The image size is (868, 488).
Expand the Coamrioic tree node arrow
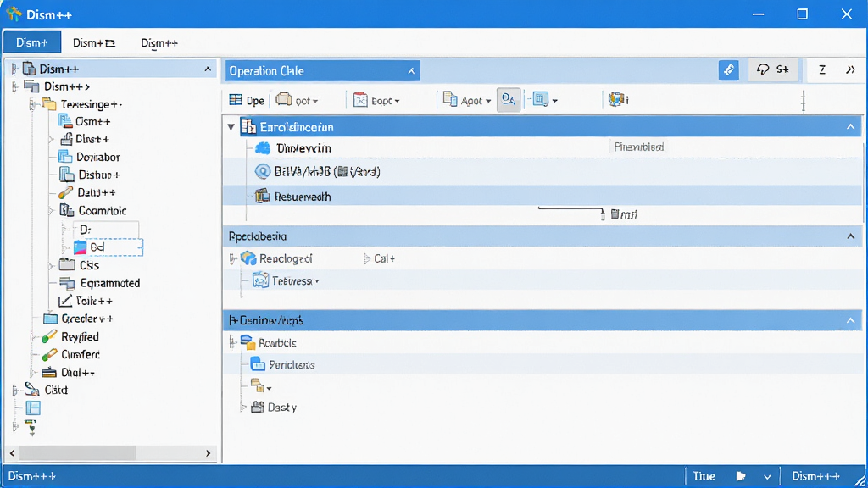(x=51, y=210)
